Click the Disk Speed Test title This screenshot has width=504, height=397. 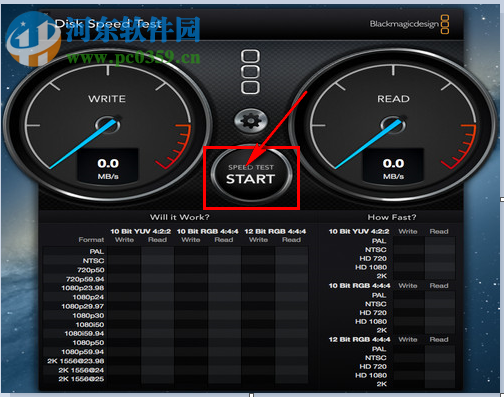(x=108, y=24)
